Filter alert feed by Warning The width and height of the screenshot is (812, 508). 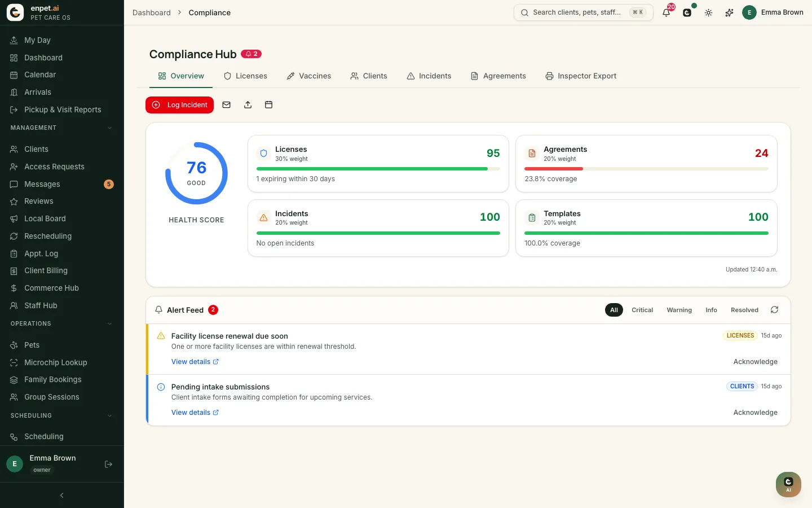pos(679,310)
